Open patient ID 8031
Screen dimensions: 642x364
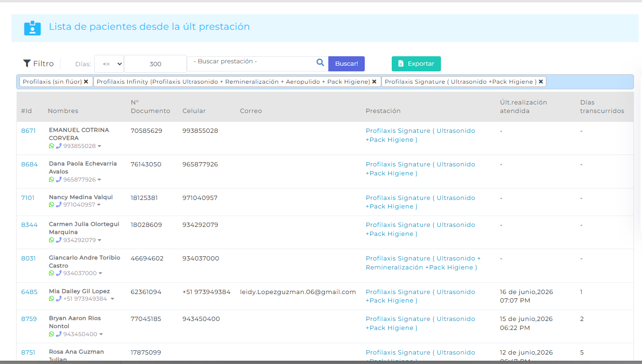[28, 259]
